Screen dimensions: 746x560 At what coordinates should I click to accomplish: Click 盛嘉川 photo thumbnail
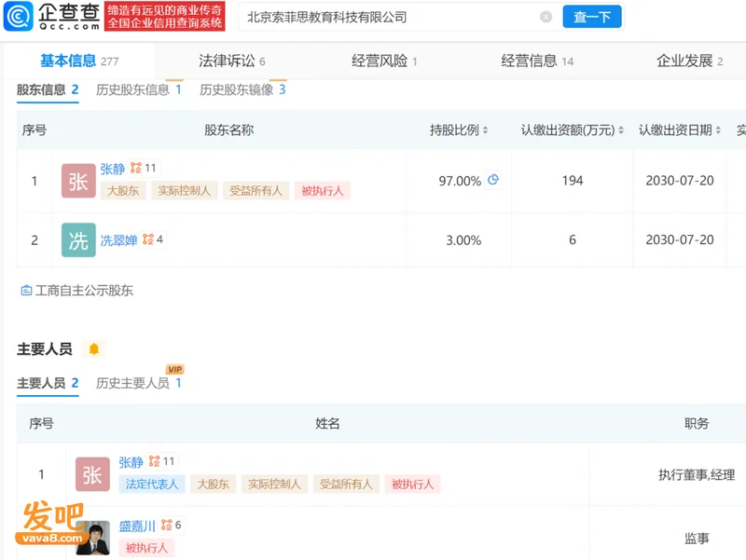[x=93, y=538]
